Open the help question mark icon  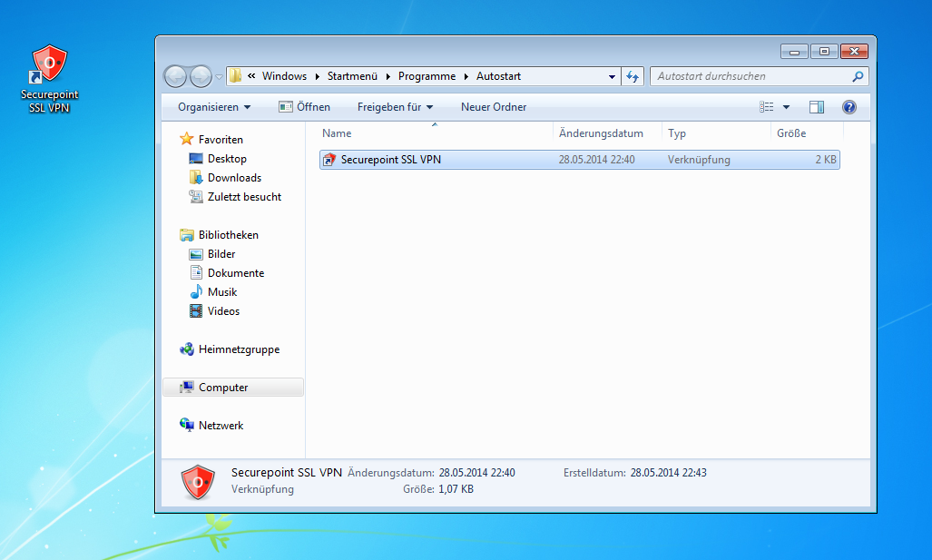(x=849, y=107)
